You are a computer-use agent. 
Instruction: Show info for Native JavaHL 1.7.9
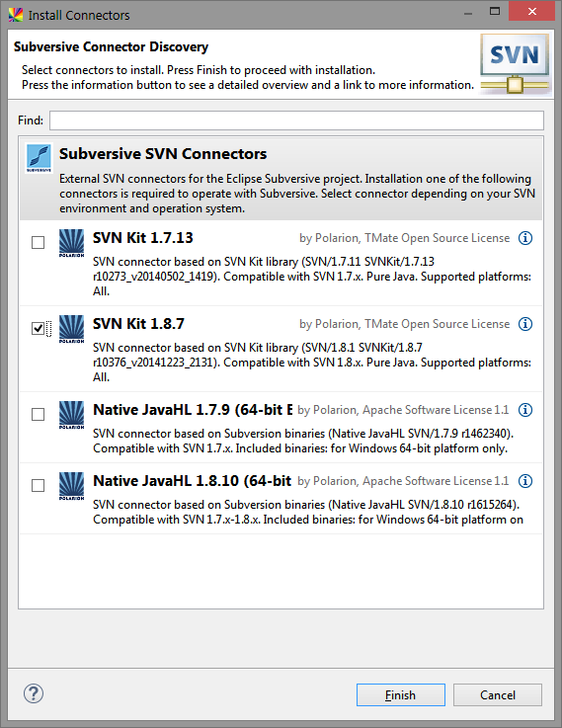pyautogui.click(x=524, y=410)
